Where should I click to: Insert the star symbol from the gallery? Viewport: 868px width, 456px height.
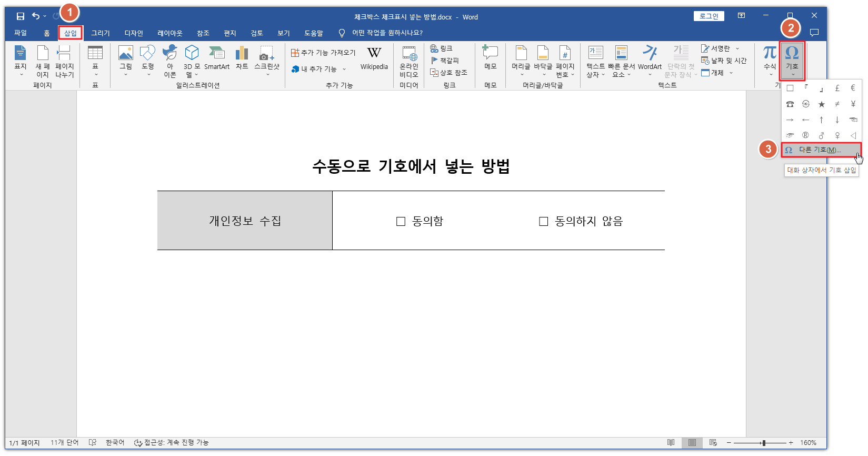(821, 104)
